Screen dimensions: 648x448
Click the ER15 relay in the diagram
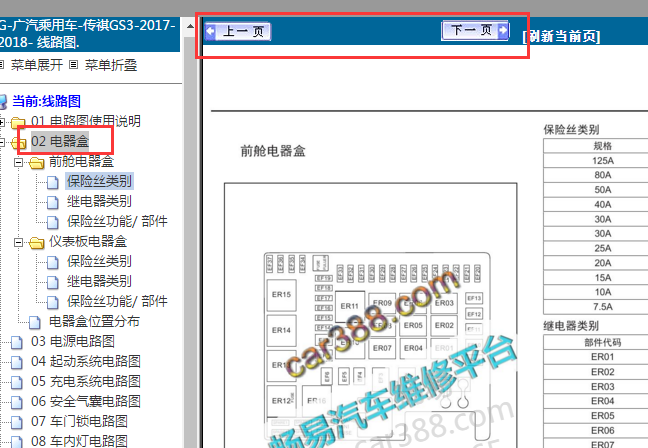(281, 295)
